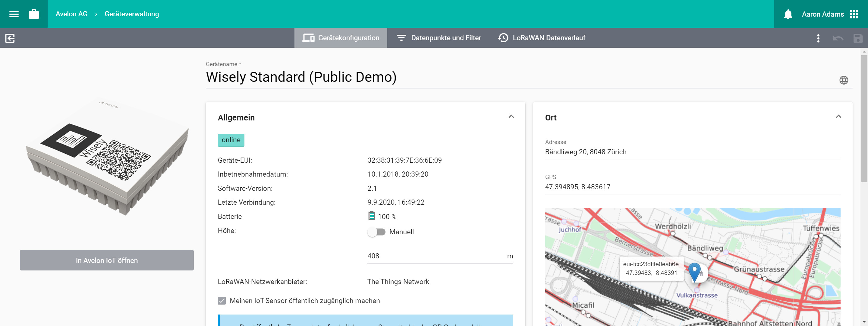This screenshot has width=868, height=326.
Task: Click the globe translation icon
Action: [x=843, y=80]
